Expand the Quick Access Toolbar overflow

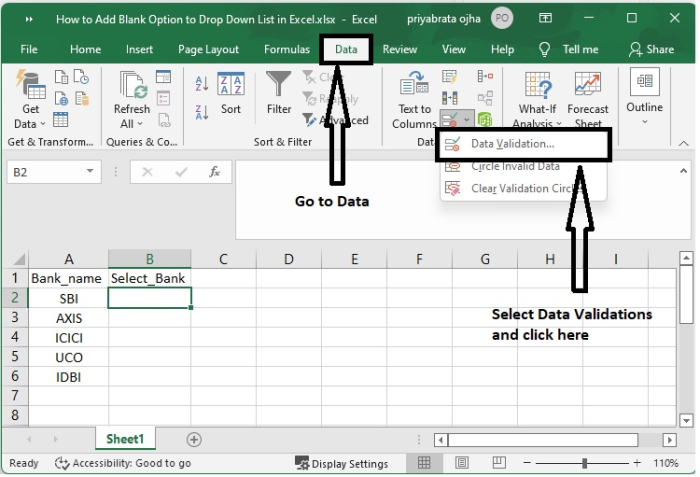tap(29, 19)
